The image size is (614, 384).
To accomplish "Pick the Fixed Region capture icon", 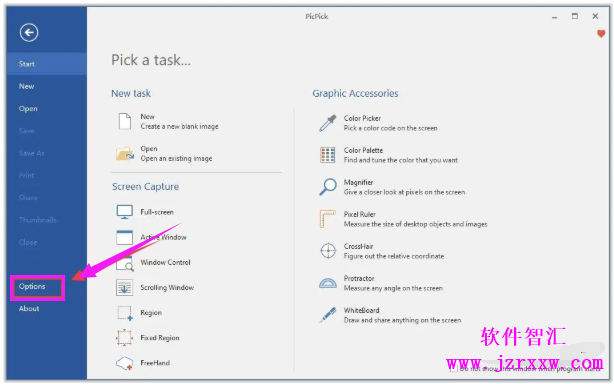I will (125, 337).
